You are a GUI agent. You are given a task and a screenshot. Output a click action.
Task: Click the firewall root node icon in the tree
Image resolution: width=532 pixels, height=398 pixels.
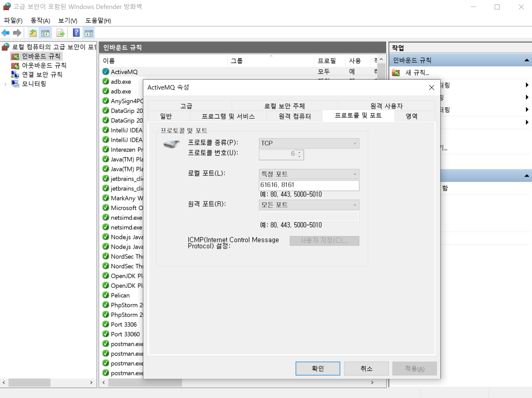pyautogui.click(x=6, y=47)
